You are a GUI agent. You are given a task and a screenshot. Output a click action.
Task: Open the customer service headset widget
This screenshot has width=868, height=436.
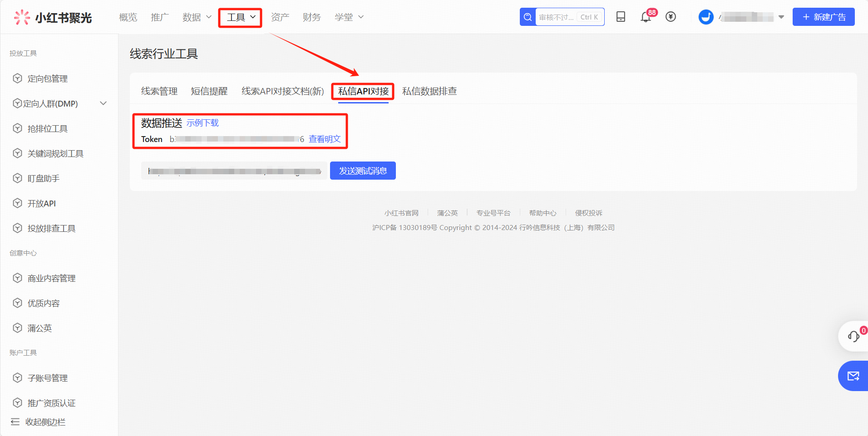853,336
